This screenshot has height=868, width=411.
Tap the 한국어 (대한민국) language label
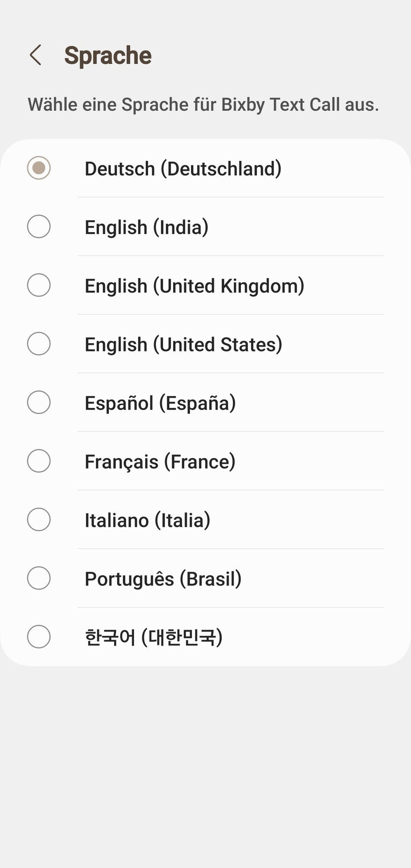pos(153,638)
